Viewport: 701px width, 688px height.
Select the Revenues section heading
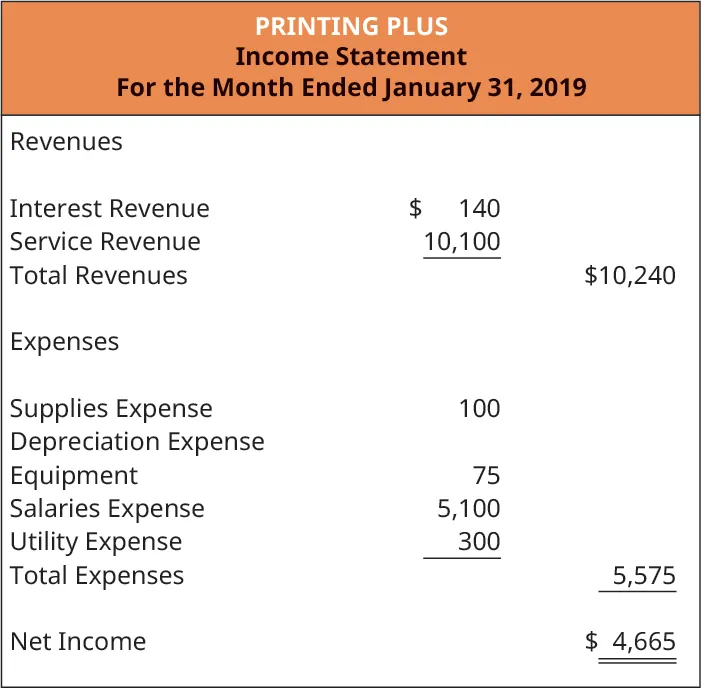[x=66, y=142]
